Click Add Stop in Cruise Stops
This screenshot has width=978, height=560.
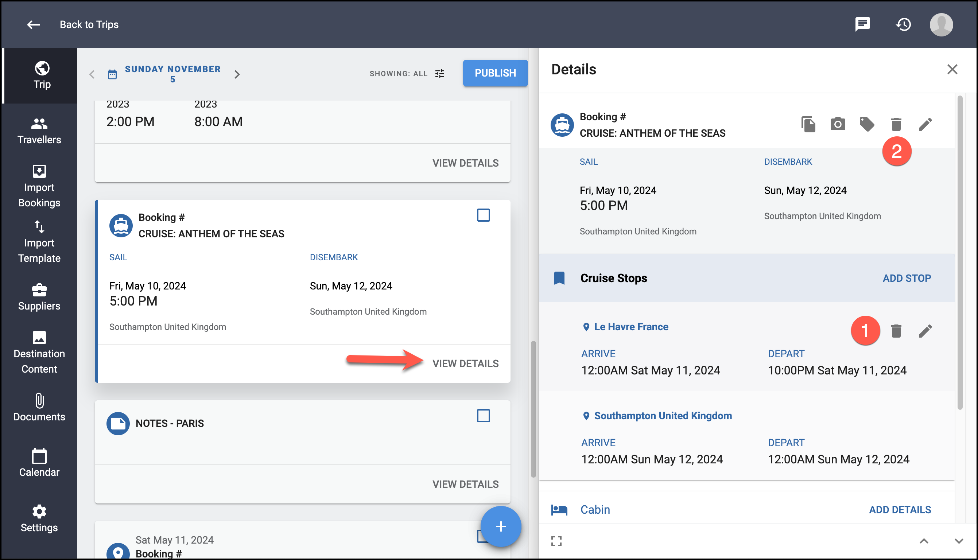click(907, 278)
